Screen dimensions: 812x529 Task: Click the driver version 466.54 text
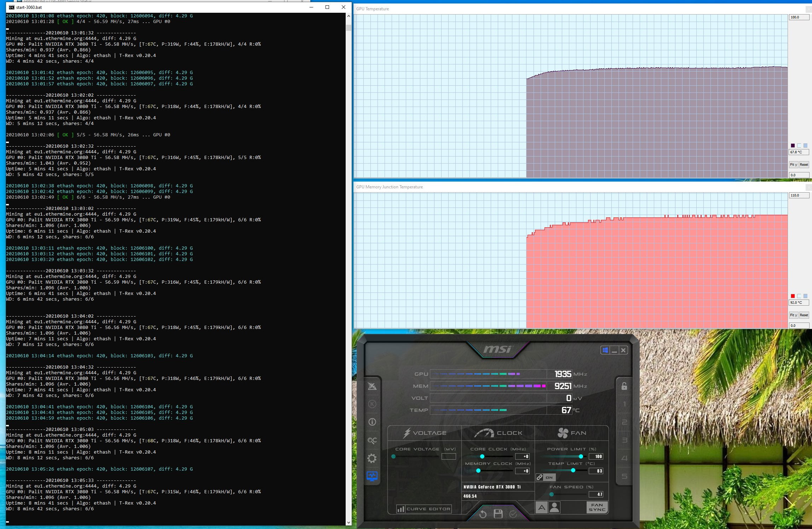470,496
